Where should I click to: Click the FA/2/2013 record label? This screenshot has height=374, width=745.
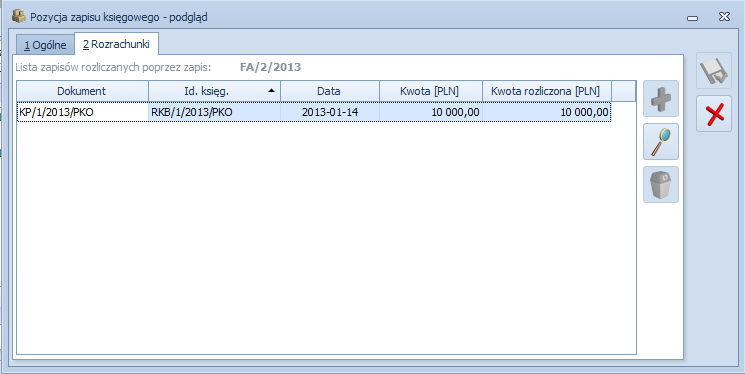(270, 67)
